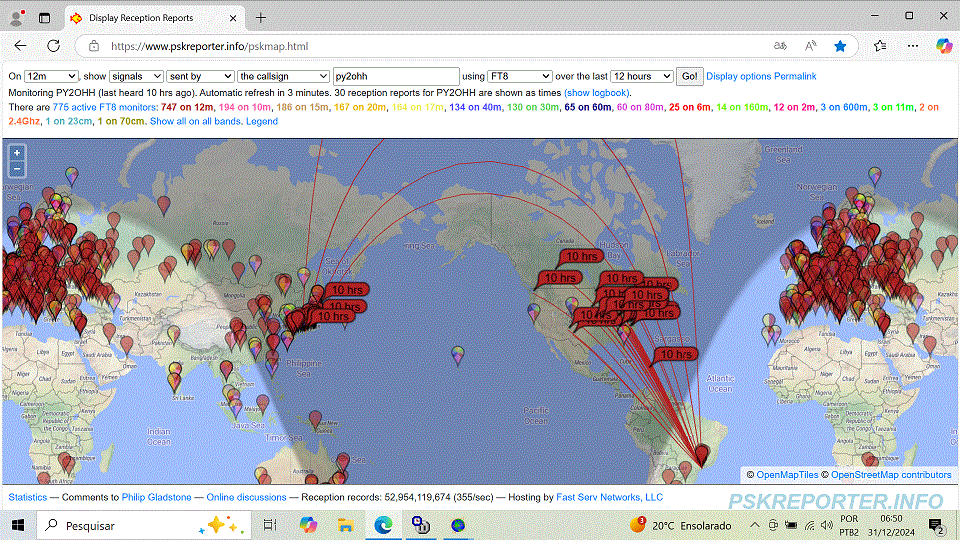Open Windows Start menu
The image size is (960, 540).
[18, 525]
